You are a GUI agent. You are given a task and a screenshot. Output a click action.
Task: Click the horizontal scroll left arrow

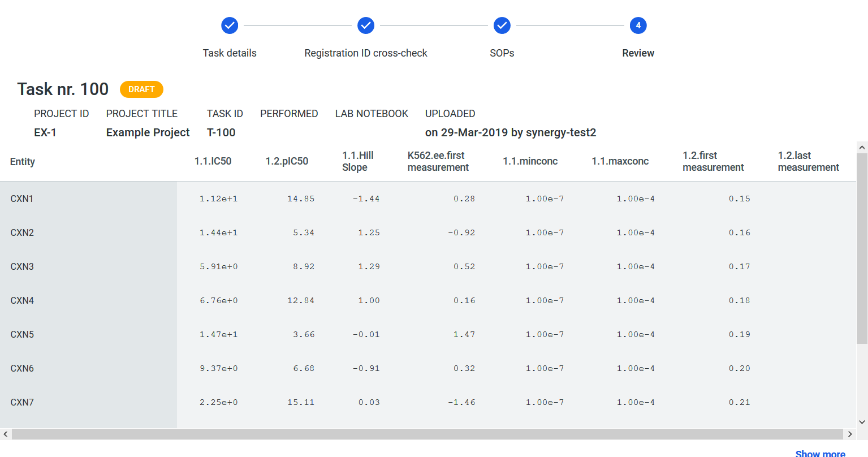(6, 434)
